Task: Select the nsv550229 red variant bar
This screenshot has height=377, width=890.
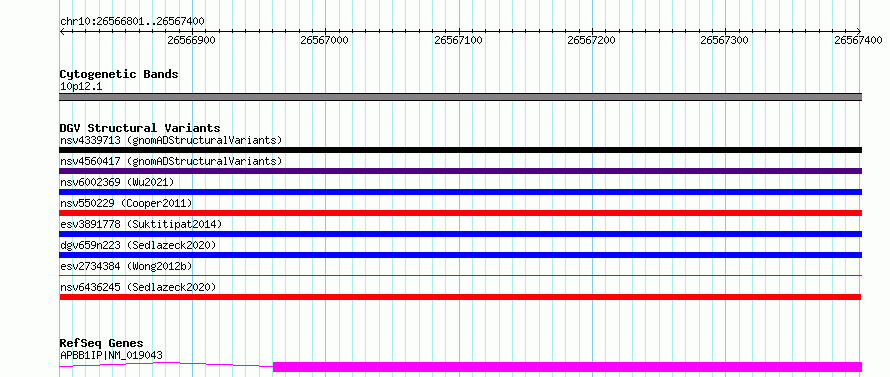Action: 460,213
